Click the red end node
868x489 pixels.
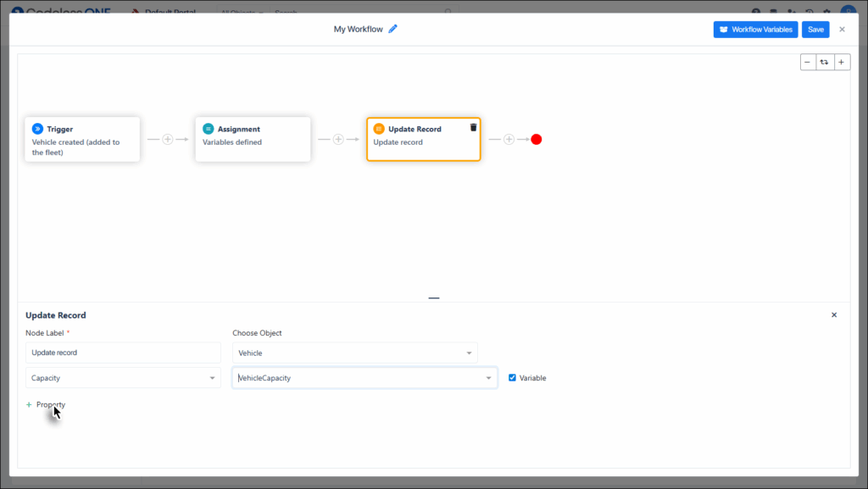[x=536, y=139]
